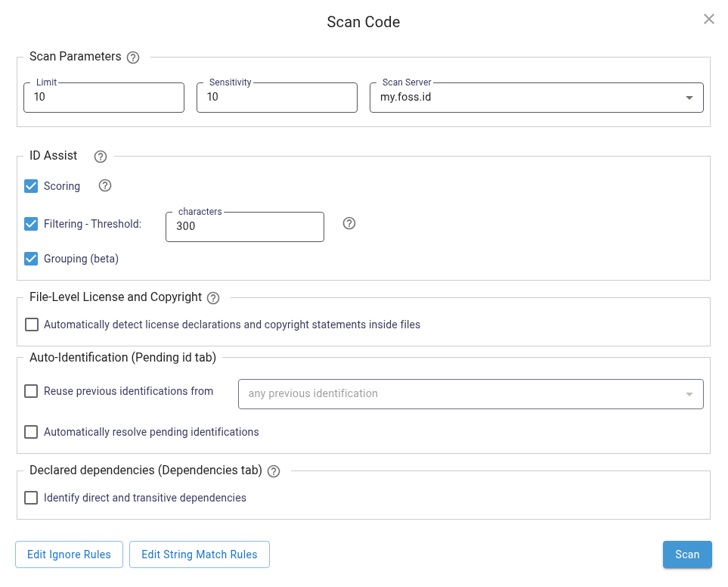Close the Scan Code dialog
Image resolution: width=728 pixels, height=587 pixels.
point(708,19)
